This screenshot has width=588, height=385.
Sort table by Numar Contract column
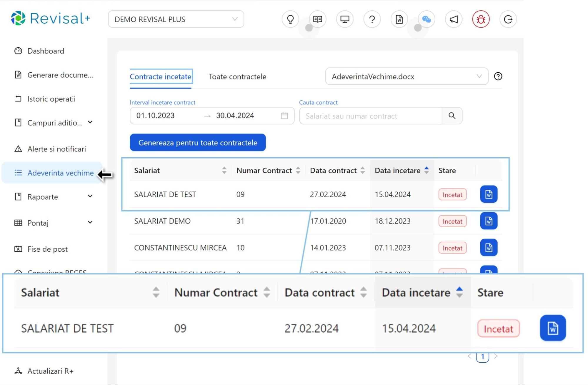click(x=298, y=170)
